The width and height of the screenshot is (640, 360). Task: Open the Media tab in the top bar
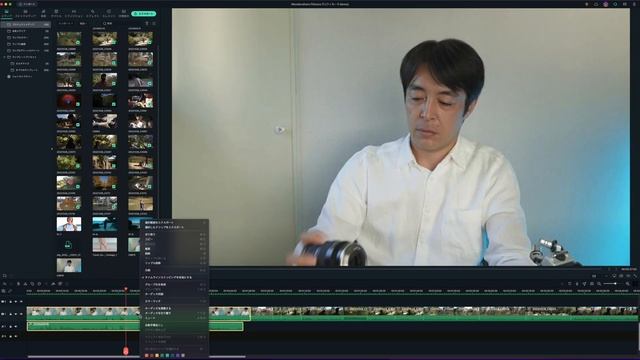(x=7, y=13)
